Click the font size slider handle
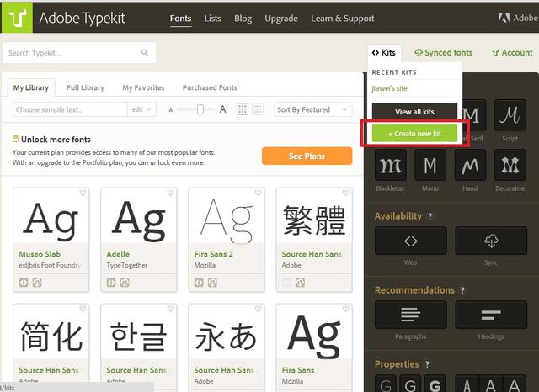This screenshot has width=539, height=392. (x=200, y=109)
